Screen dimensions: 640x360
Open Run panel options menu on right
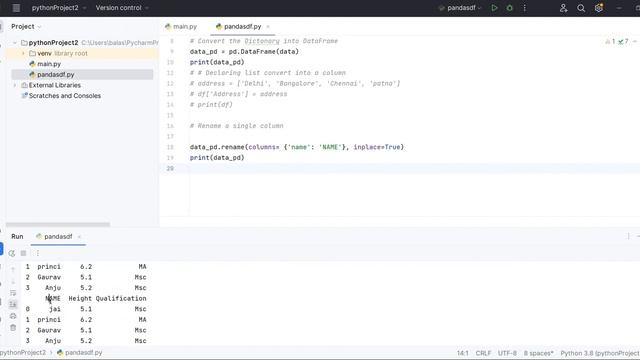629,236
